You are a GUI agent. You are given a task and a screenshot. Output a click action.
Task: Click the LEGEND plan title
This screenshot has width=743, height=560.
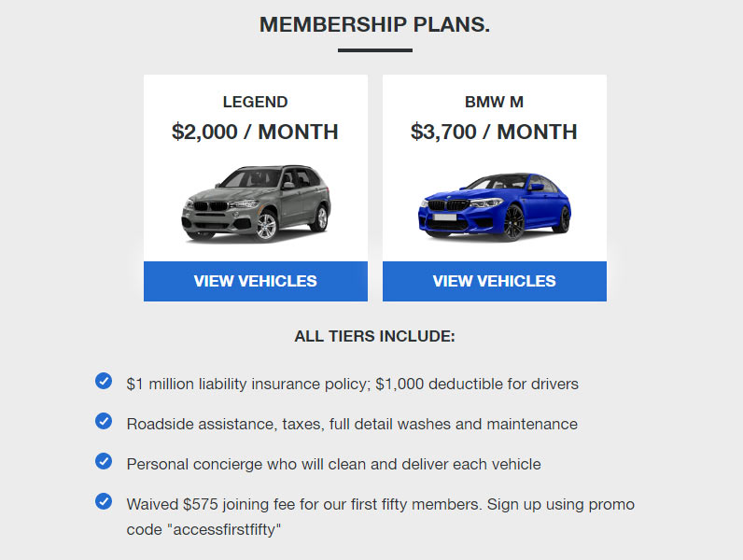point(255,103)
